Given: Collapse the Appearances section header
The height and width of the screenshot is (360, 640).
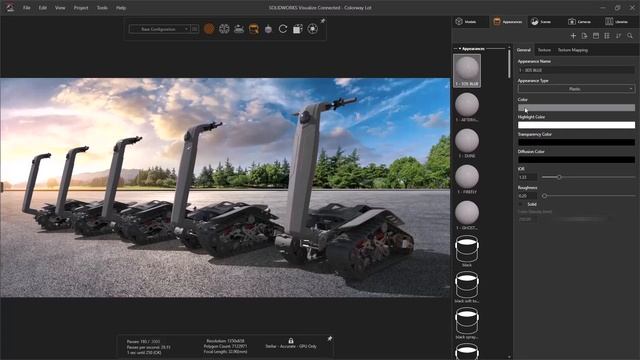Looking at the screenshot, I should pyautogui.click(x=472, y=49).
